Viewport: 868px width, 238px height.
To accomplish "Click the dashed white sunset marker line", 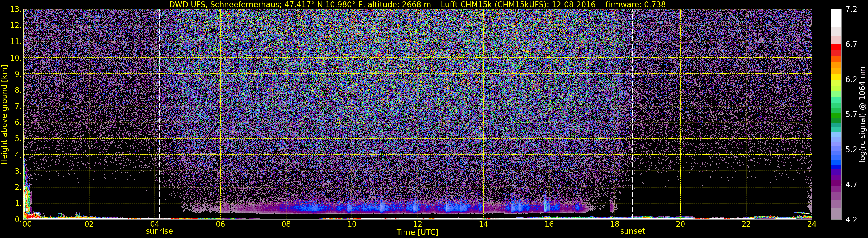I will tap(633, 115).
